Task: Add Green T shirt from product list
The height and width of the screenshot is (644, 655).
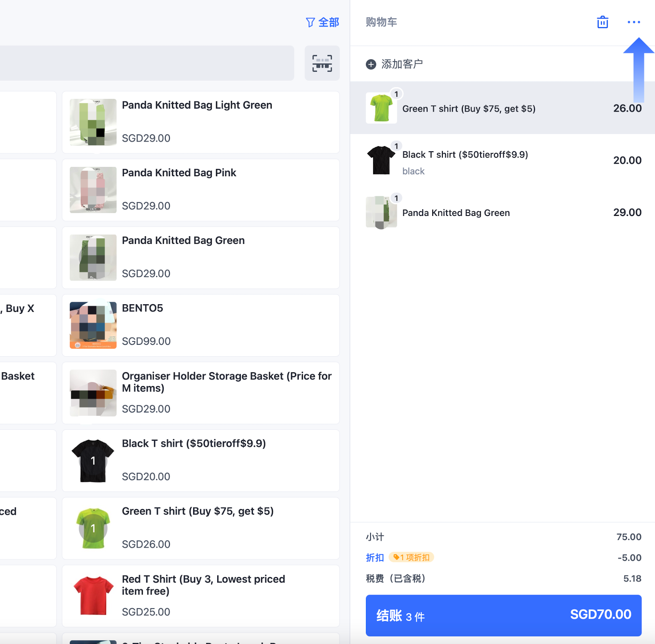Action: pyautogui.click(x=201, y=528)
